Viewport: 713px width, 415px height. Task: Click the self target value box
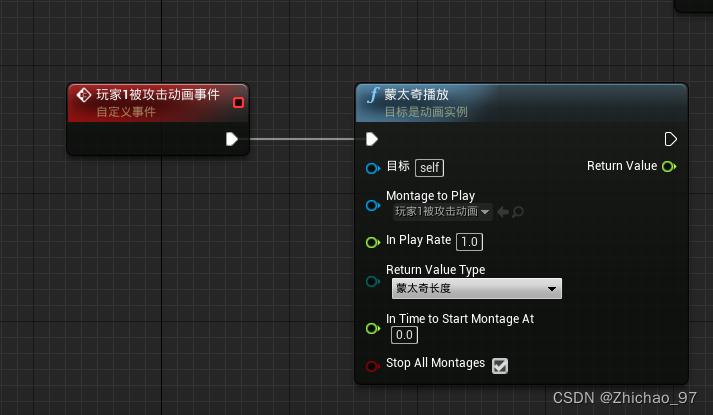[429, 168]
